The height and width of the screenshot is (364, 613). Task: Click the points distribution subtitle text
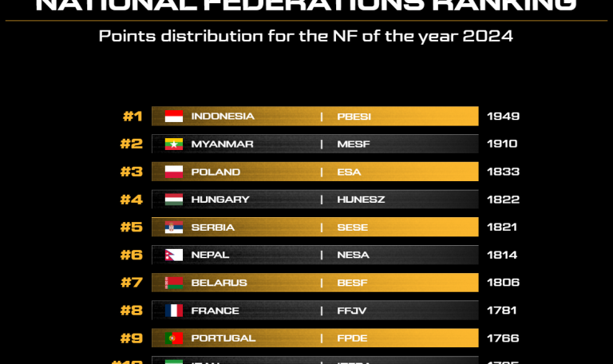point(306,36)
